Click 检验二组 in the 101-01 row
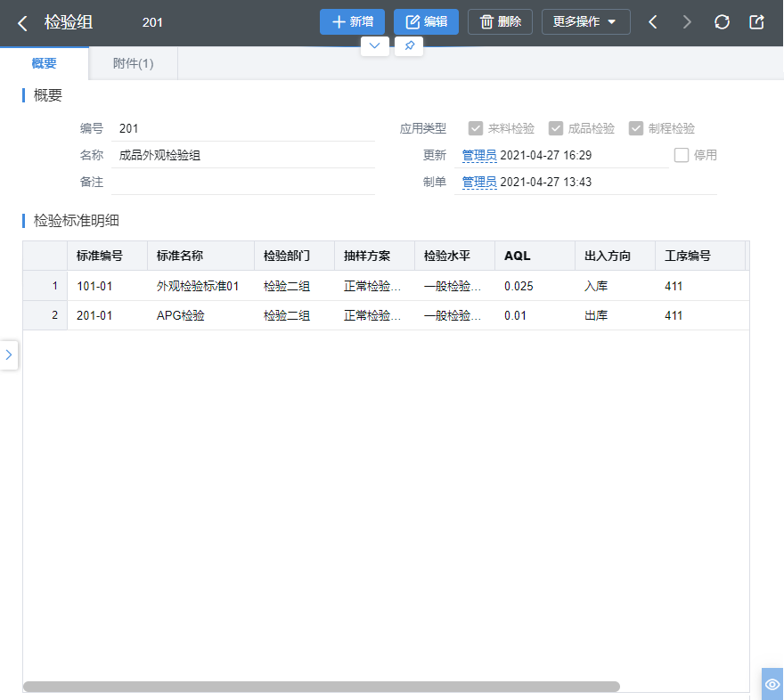Image resolution: width=784 pixels, height=700 pixels. tap(295, 286)
